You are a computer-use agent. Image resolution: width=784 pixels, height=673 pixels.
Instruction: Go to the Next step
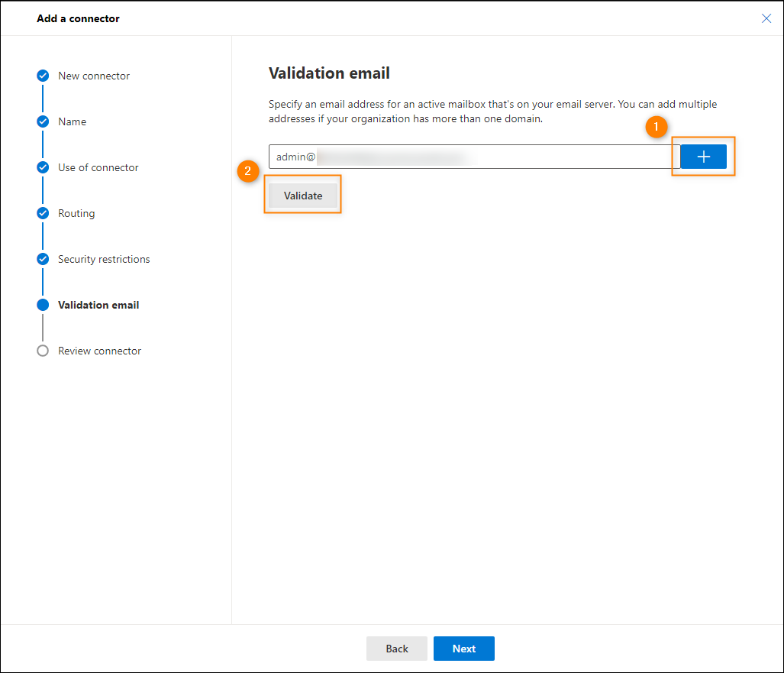pos(463,649)
